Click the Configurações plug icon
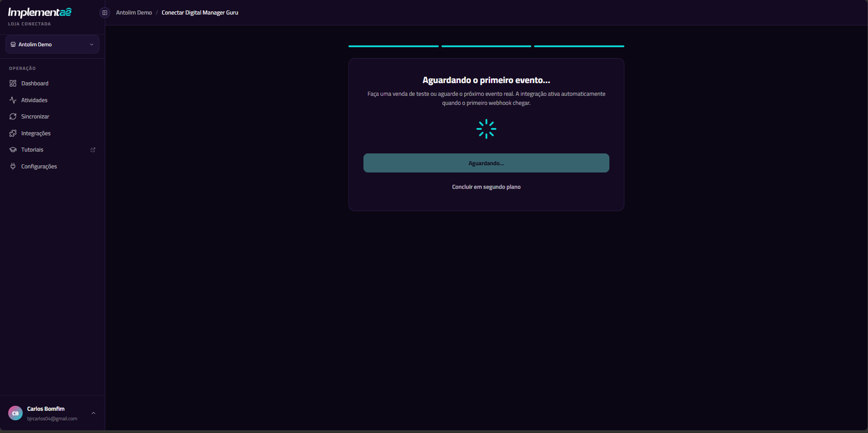868x433 pixels. coord(13,167)
